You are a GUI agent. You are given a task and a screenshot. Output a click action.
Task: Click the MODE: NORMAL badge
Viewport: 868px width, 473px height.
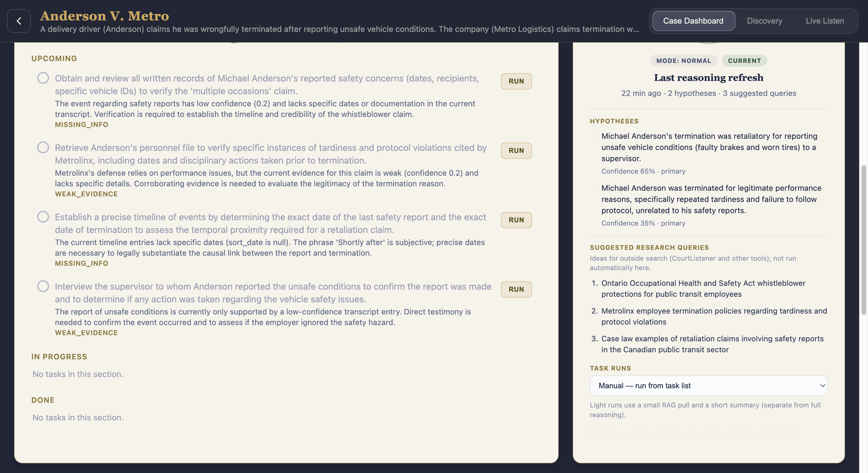click(683, 61)
